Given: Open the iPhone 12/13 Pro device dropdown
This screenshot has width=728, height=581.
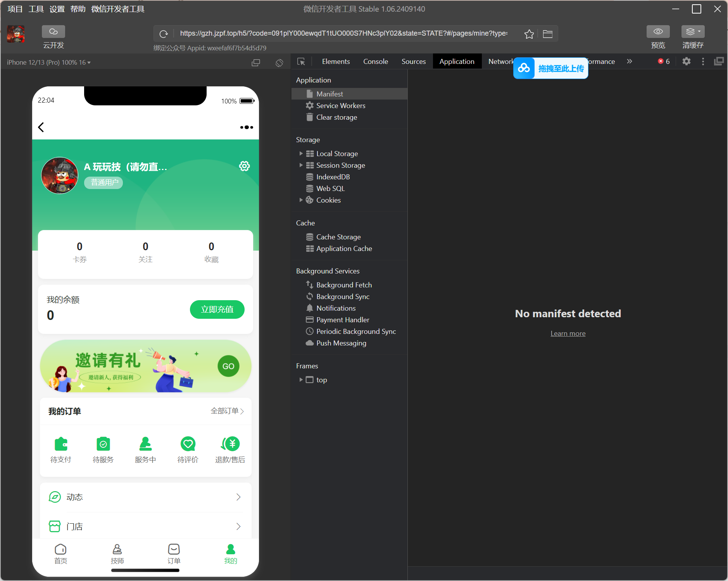Looking at the screenshot, I should 49,63.
